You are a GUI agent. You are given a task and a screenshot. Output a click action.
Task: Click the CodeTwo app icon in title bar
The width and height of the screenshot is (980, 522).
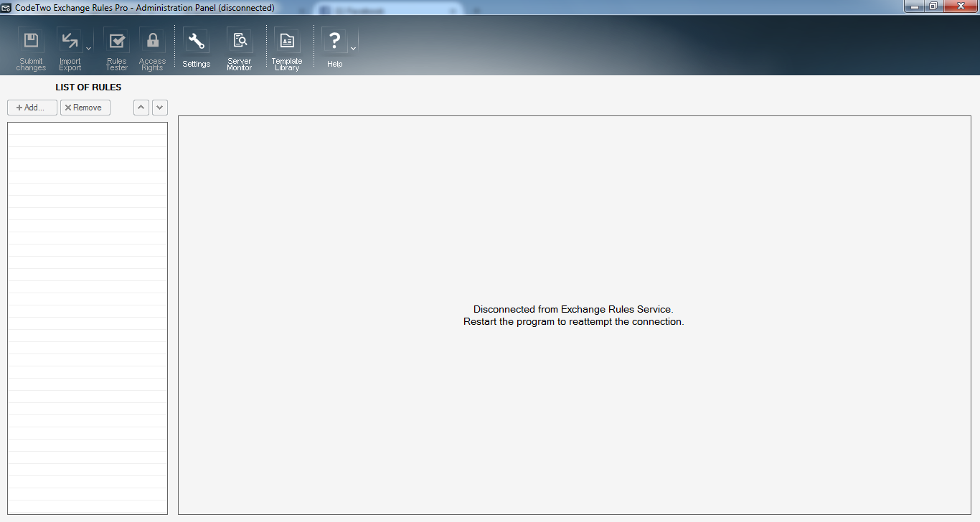[6, 7]
